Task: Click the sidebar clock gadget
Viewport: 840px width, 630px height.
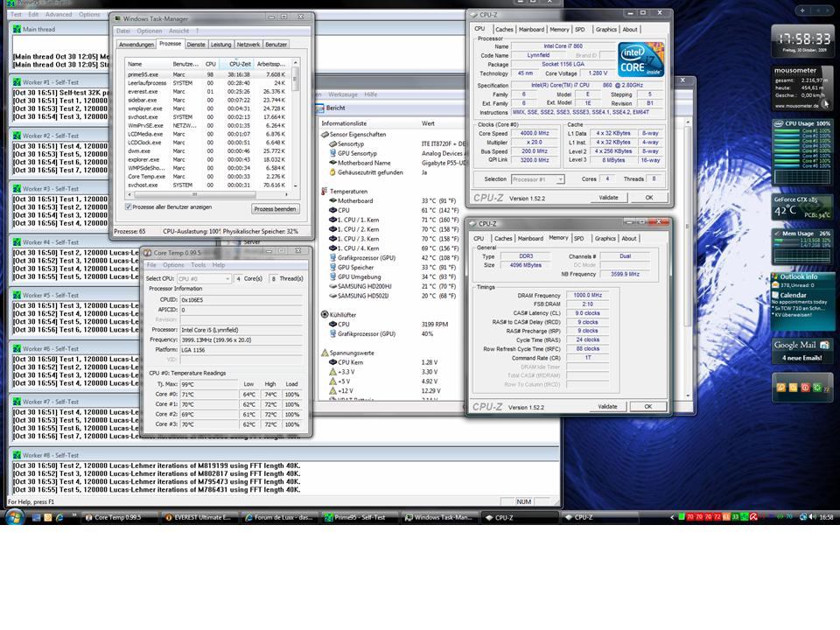Action: 802,41
